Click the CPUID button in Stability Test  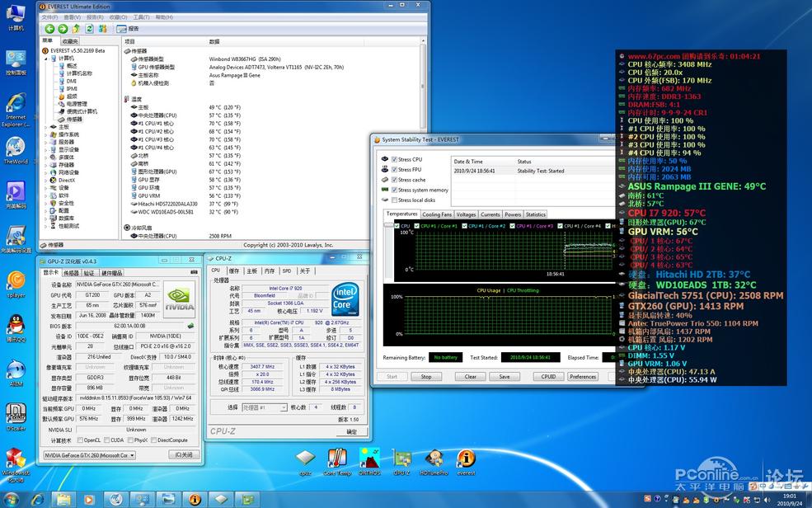(x=548, y=377)
